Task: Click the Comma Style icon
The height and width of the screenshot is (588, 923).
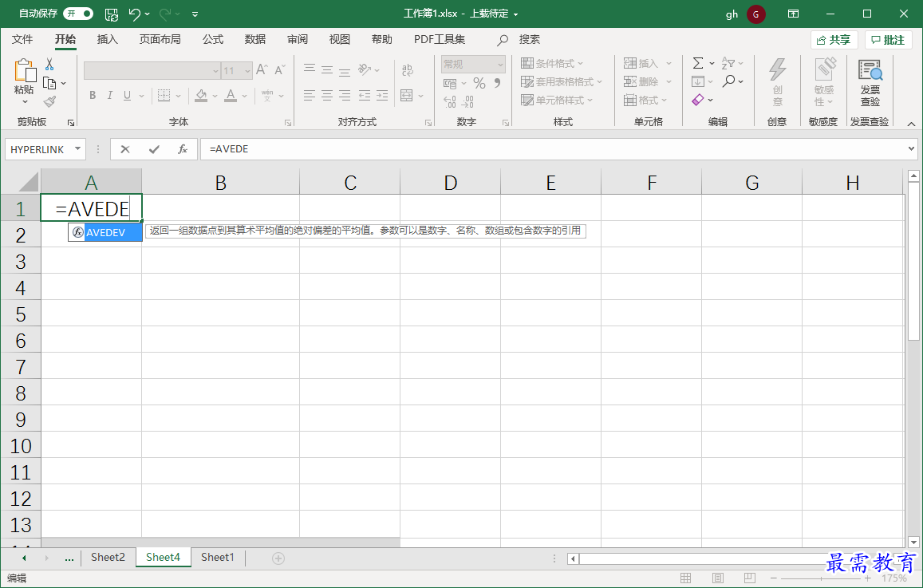Action: [x=498, y=83]
